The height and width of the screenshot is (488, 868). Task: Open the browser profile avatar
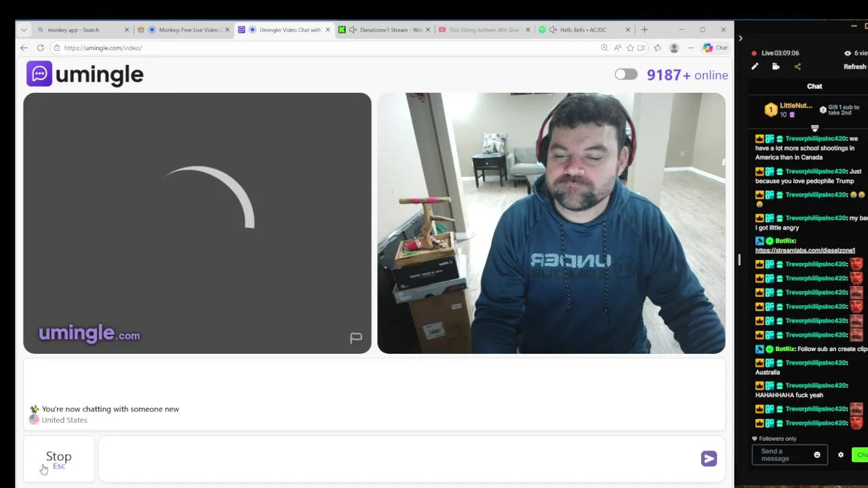(673, 48)
